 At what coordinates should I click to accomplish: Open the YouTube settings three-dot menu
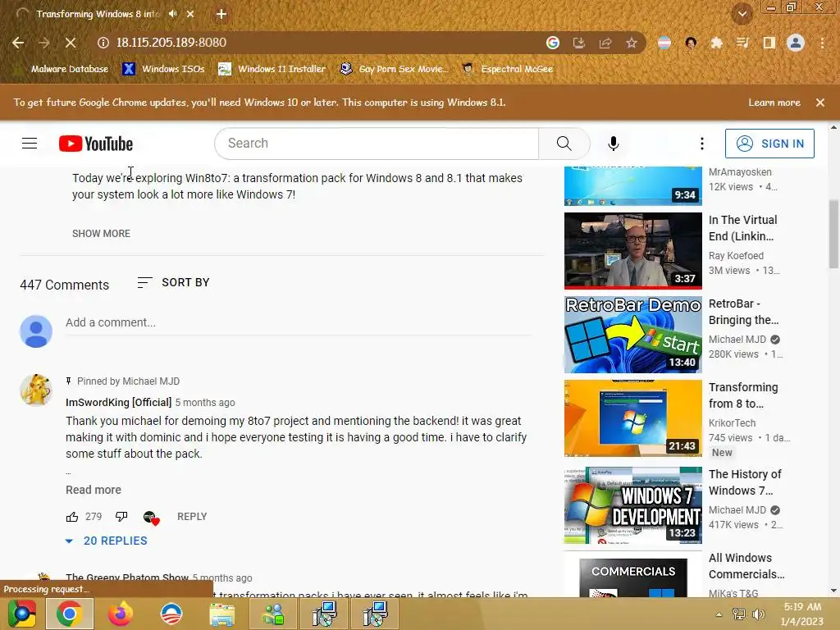702,144
